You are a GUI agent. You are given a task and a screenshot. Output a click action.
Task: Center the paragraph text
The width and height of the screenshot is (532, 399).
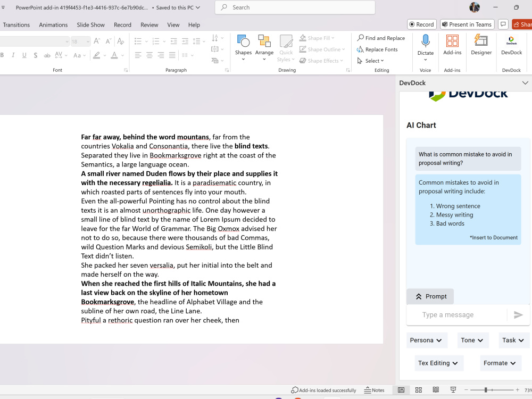tap(149, 55)
